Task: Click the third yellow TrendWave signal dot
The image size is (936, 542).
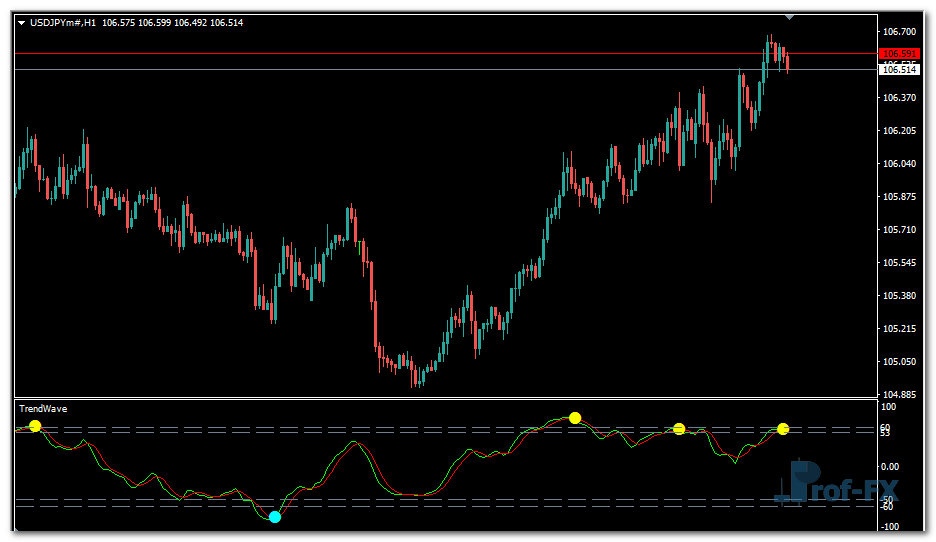Action: point(679,429)
